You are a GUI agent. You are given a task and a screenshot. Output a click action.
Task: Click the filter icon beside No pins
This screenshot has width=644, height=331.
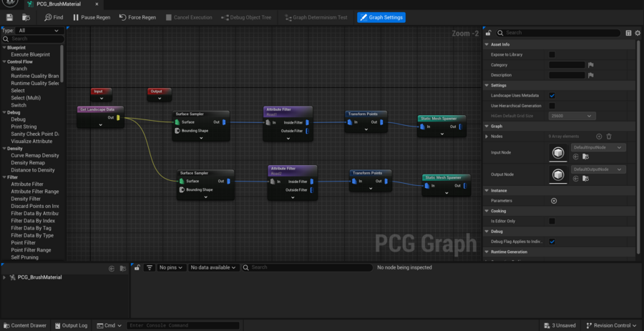[x=150, y=267]
